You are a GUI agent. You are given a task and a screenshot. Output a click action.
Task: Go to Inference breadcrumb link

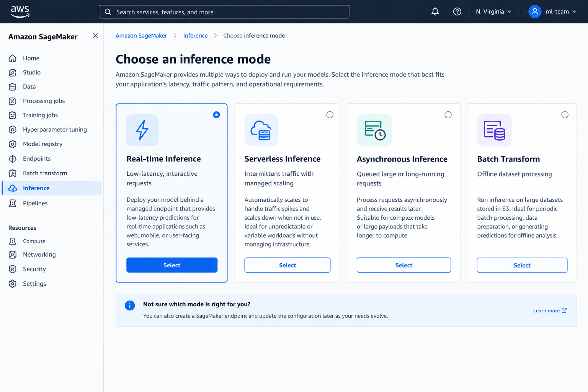coord(195,36)
